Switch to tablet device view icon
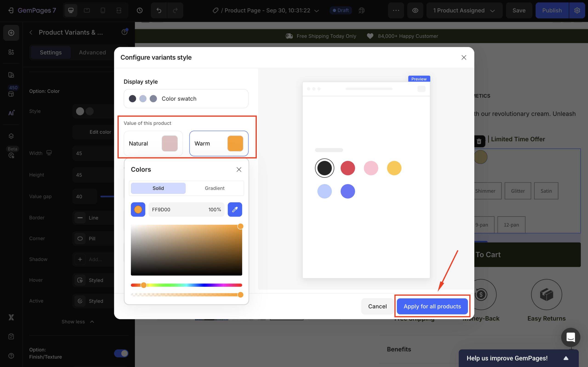This screenshot has width=588, height=367. pos(87,10)
